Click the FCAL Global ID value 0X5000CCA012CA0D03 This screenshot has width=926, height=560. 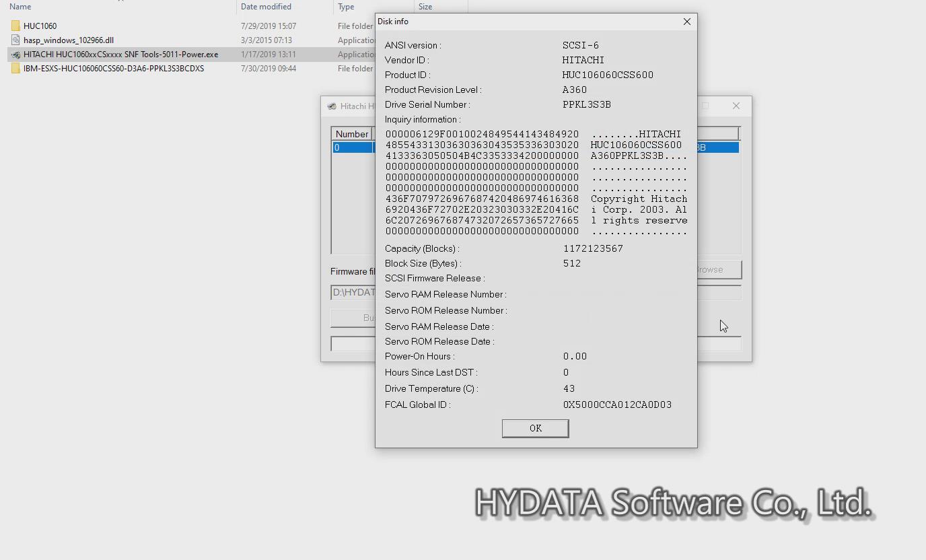pyautogui.click(x=617, y=405)
